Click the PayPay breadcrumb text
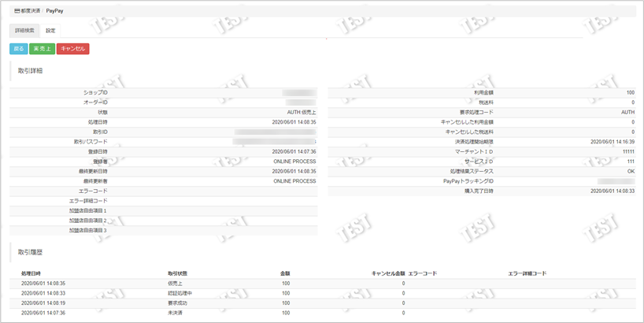The image size is (644, 323). [x=54, y=11]
